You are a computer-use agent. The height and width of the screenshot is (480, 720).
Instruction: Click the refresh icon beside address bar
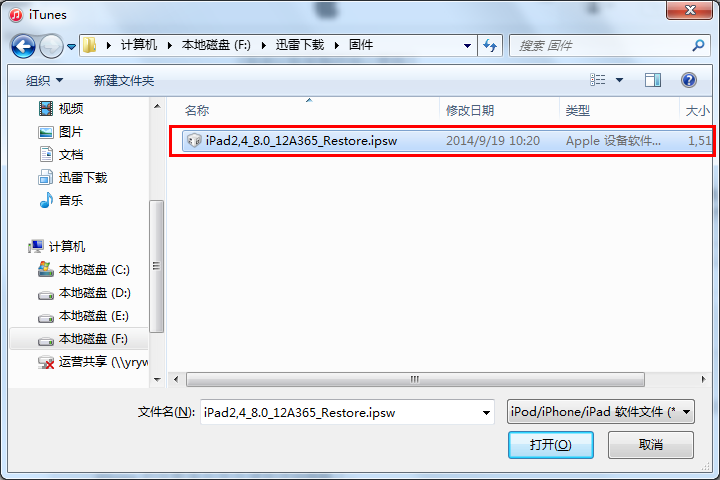(490, 45)
